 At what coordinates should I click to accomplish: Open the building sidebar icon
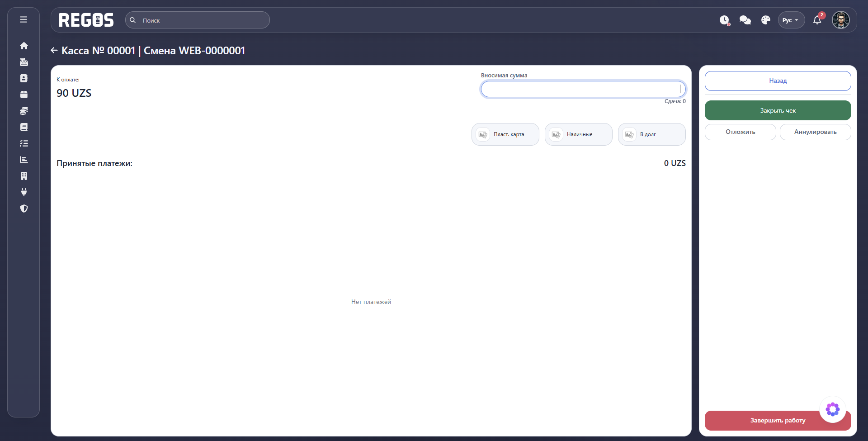(x=24, y=176)
